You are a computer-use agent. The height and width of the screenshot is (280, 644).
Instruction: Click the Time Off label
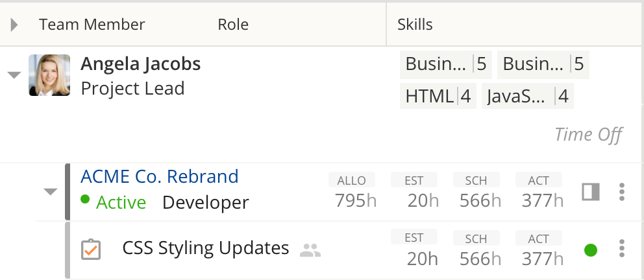589,134
